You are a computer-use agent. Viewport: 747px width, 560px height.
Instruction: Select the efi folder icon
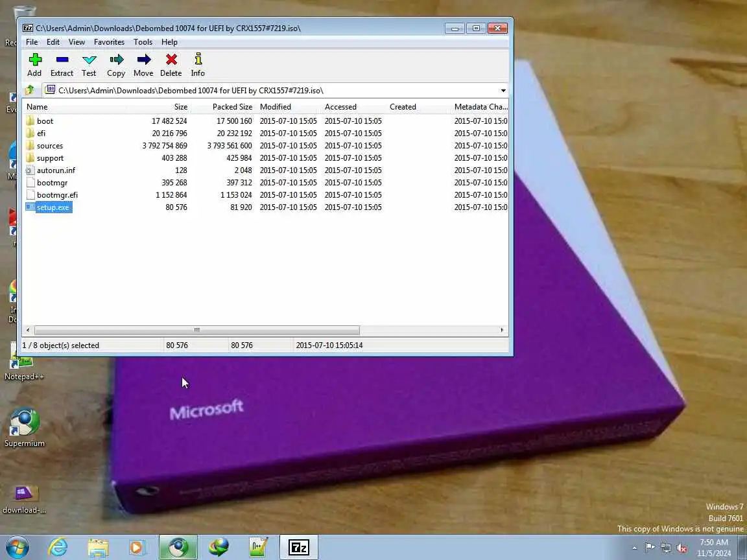point(30,134)
